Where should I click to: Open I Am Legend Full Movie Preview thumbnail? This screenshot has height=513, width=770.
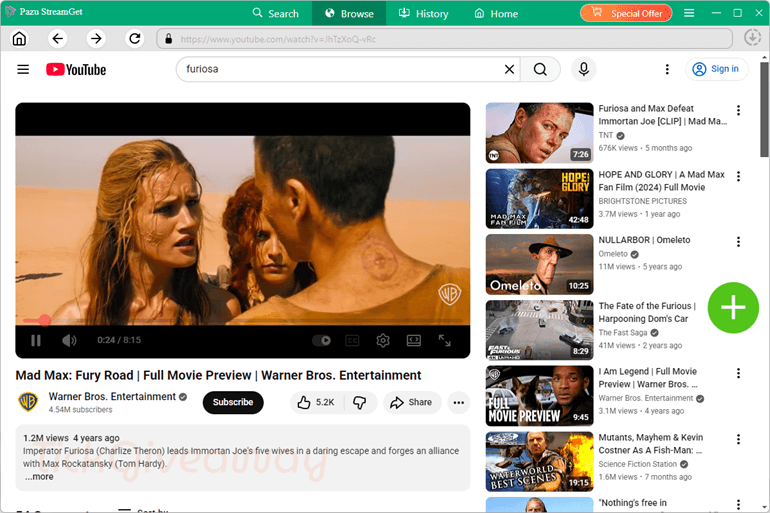(x=539, y=396)
